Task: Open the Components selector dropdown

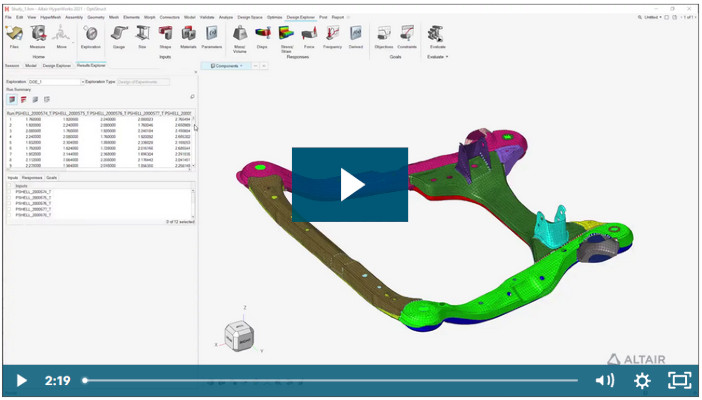Action: (x=227, y=66)
